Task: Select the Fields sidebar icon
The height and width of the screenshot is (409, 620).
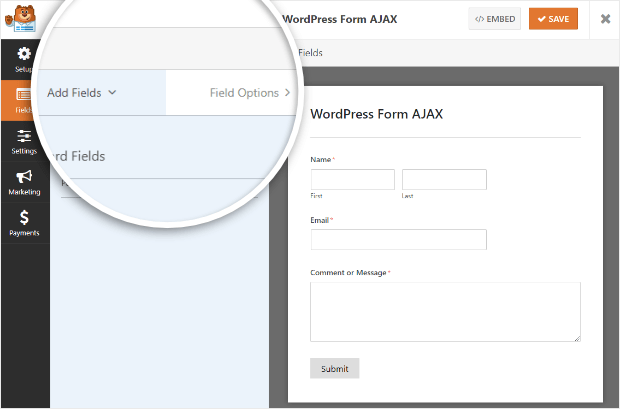Action: coord(23,95)
